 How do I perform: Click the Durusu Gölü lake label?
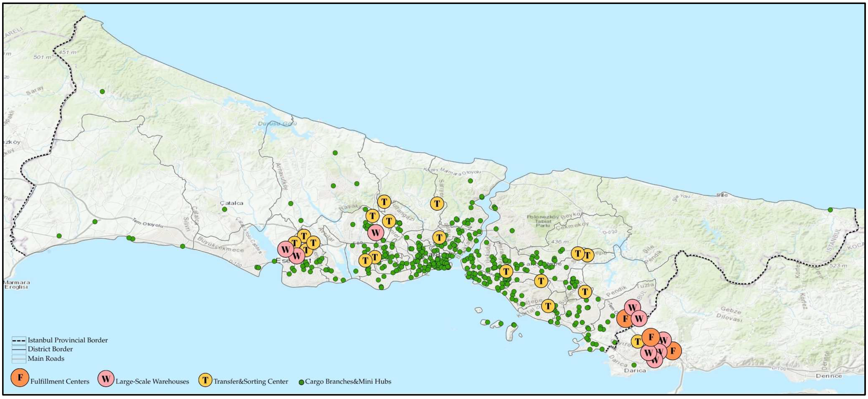[277, 124]
